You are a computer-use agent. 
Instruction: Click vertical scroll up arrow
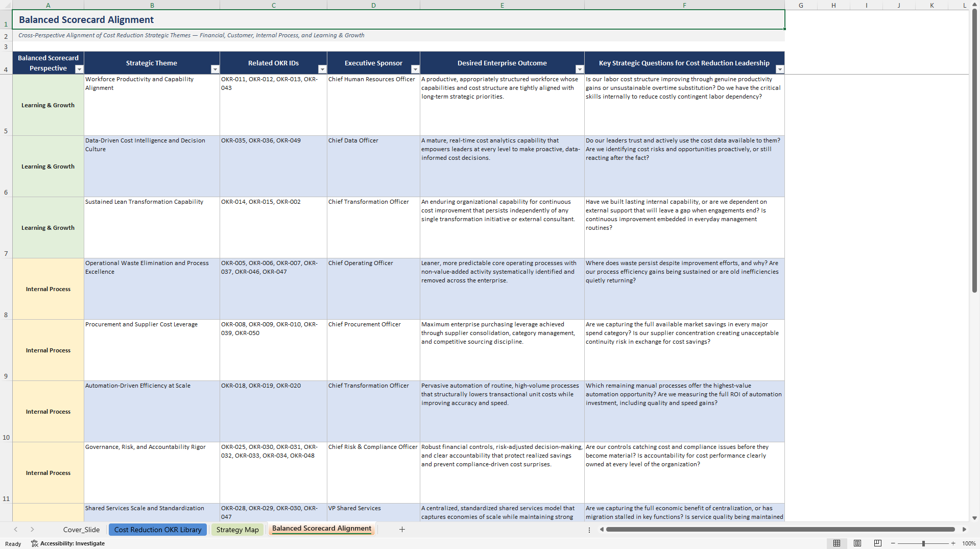(974, 5)
